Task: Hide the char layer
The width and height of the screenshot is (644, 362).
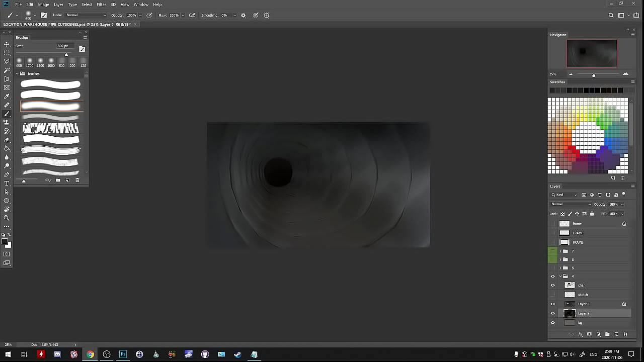Action: coord(552,285)
